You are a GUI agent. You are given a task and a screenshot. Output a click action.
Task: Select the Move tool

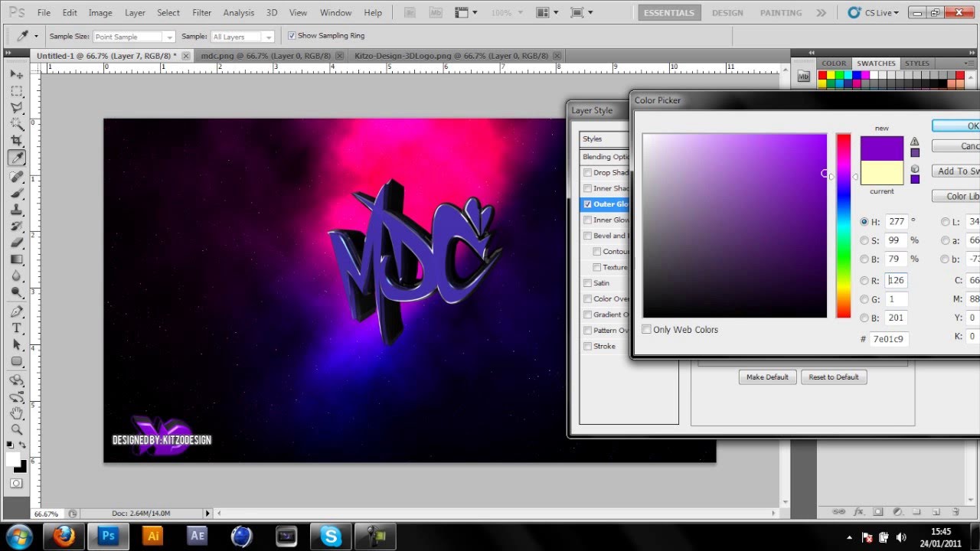pos(17,74)
